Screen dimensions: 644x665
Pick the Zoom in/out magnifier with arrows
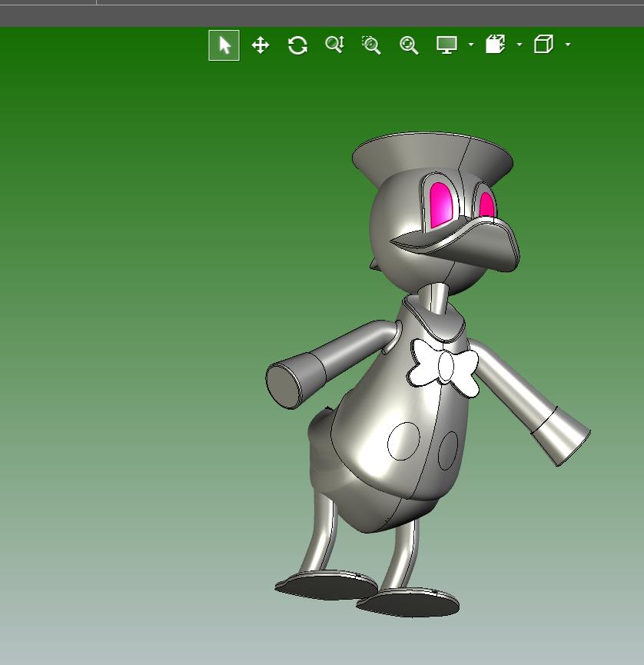(335, 45)
